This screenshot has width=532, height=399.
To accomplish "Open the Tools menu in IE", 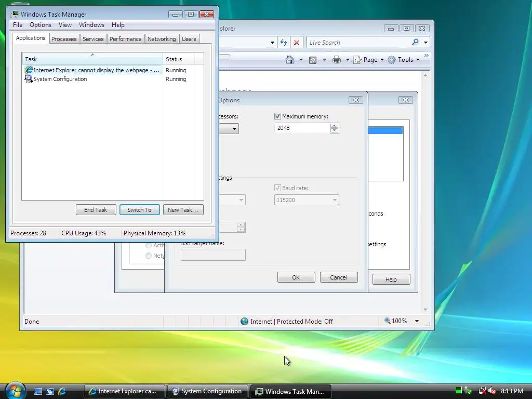I will (x=404, y=60).
